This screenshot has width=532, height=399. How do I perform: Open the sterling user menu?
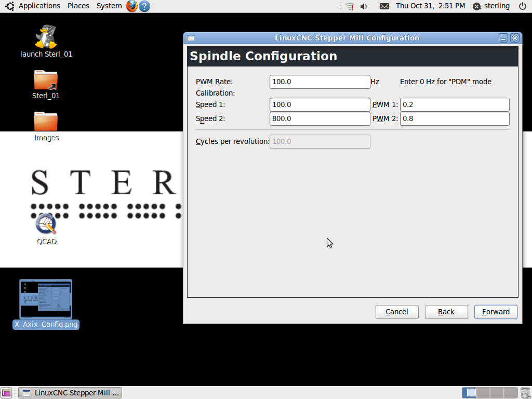click(x=491, y=6)
